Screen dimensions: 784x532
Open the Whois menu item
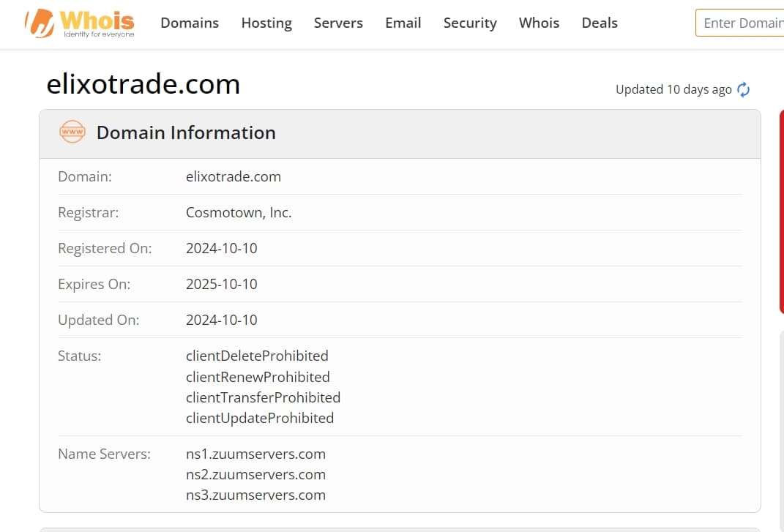[539, 23]
